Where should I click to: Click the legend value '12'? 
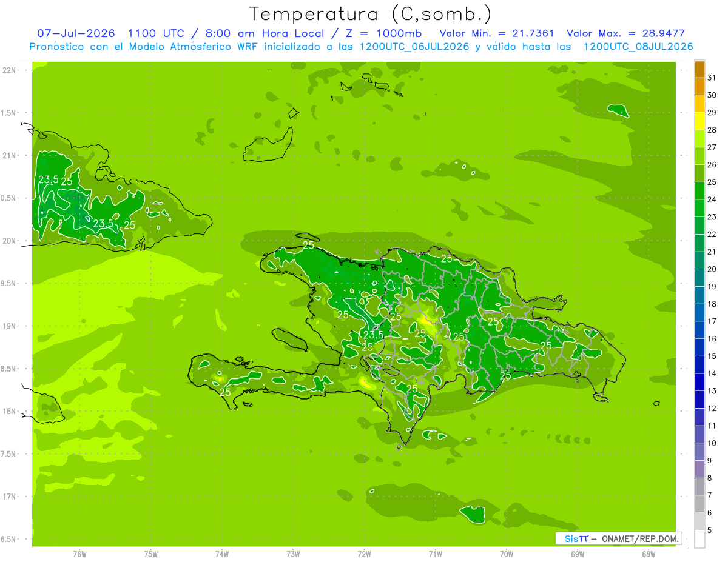[x=712, y=409]
